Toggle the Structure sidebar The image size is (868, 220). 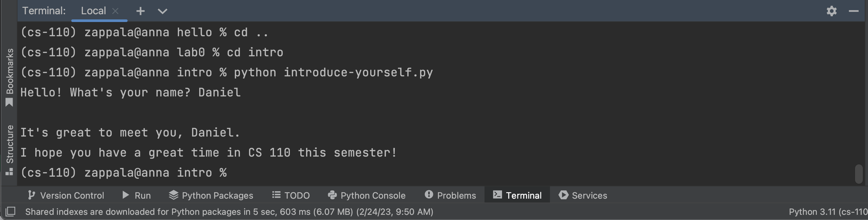click(10, 145)
